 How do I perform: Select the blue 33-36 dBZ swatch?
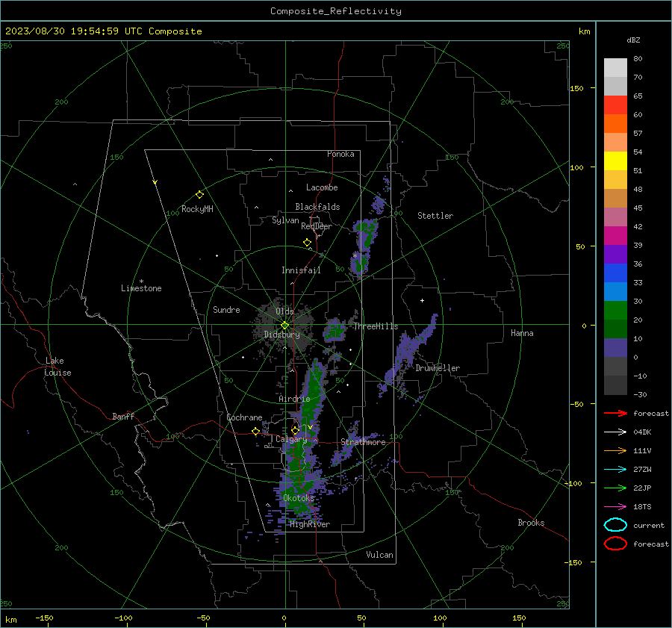(615, 273)
